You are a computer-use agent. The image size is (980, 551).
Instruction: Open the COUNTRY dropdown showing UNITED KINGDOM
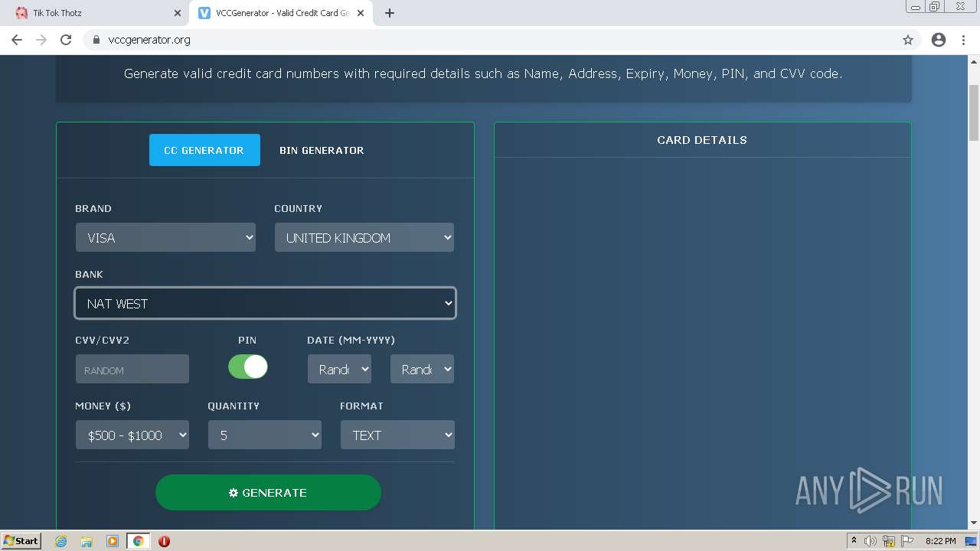(364, 238)
